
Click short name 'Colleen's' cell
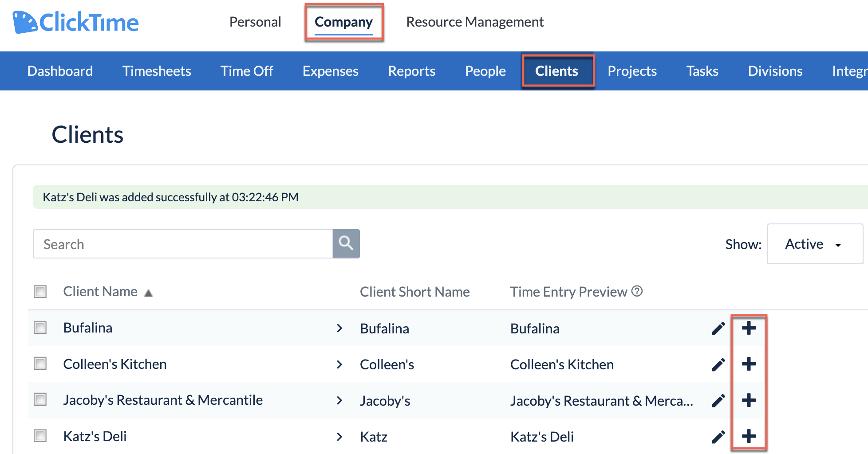(x=387, y=364)
